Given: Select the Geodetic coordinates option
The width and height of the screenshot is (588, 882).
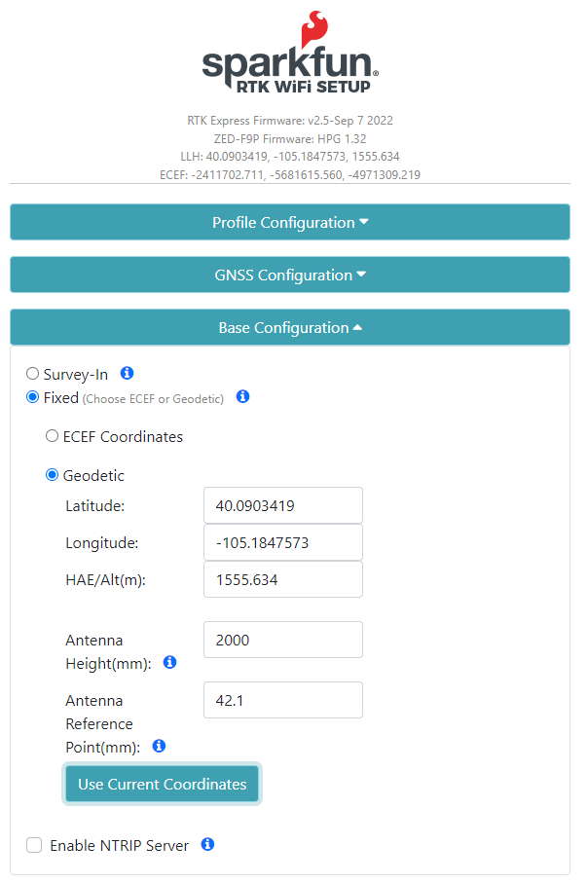Looking at the screenshot, I should (x=52, y=474).
